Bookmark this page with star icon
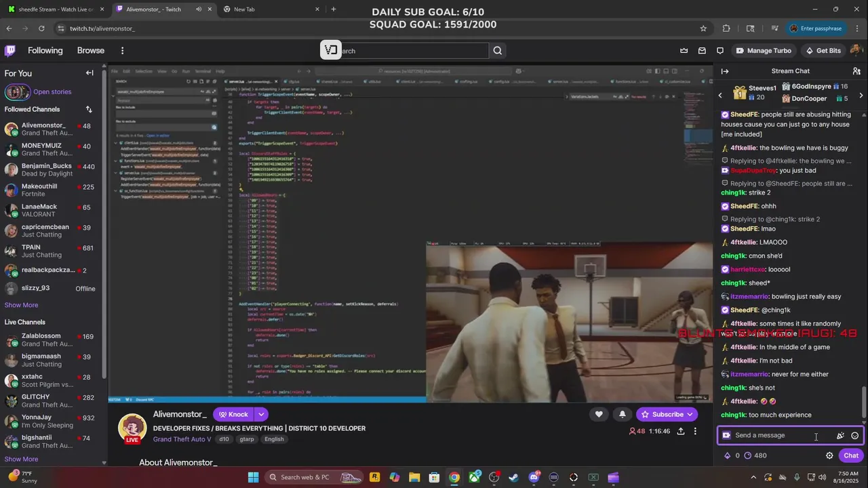Screen dimensions: 868x488 [x=703, y=28]
